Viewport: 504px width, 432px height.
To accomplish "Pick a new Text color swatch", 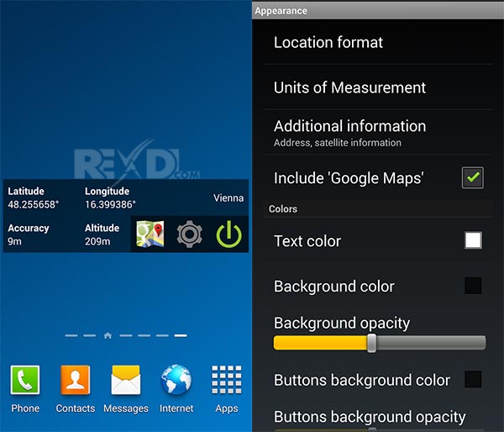I will pos(473,240).
